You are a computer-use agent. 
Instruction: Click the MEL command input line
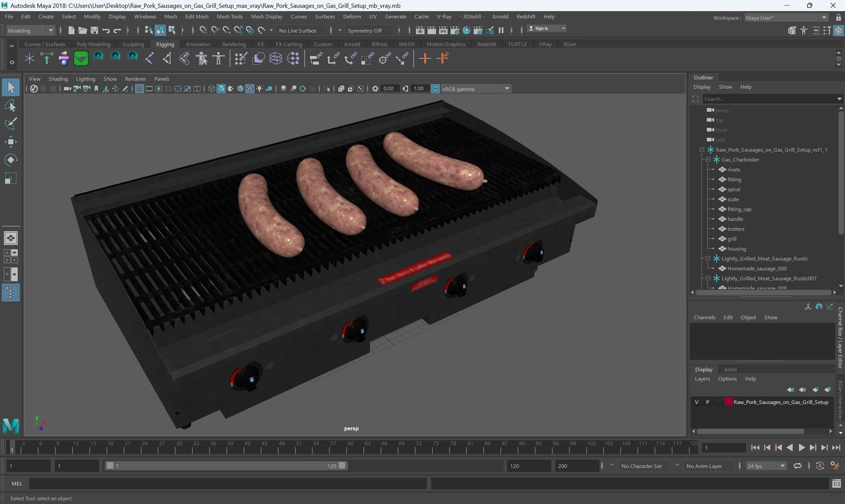click(x=228, y=484)
